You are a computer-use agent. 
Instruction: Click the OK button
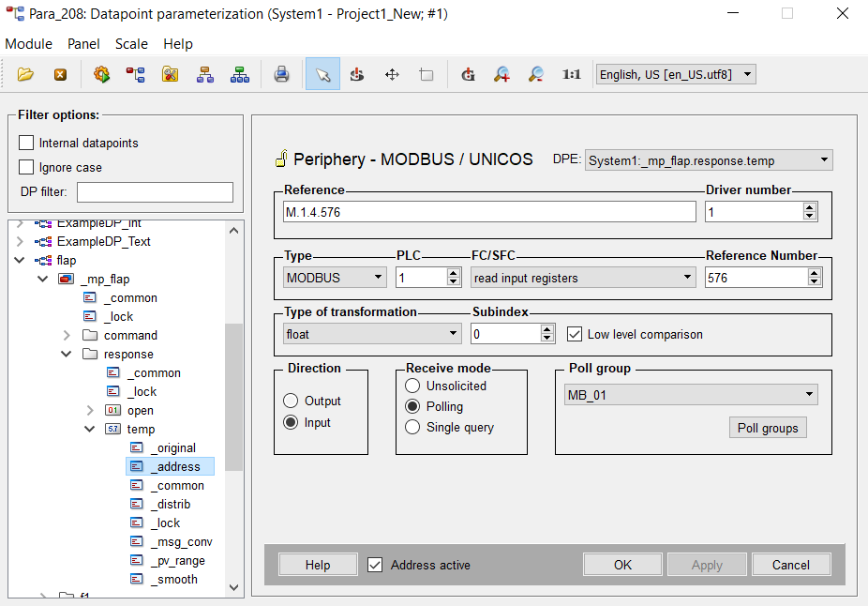coord(622,565)
